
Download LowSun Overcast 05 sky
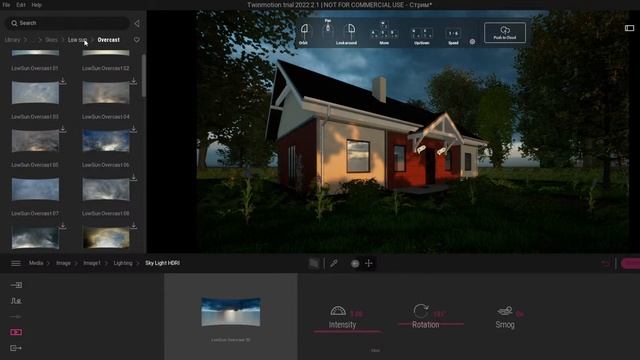62,129
